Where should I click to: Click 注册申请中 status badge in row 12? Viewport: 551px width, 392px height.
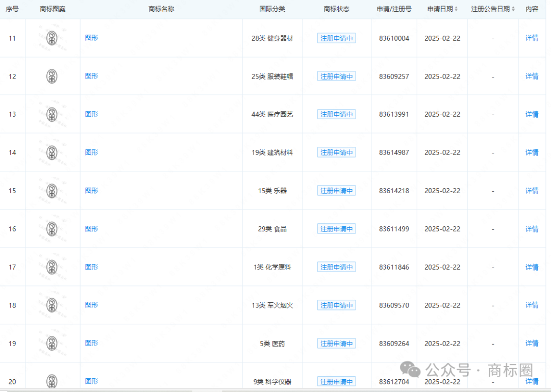336,76
